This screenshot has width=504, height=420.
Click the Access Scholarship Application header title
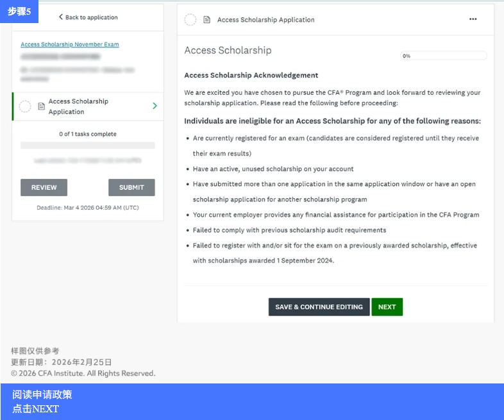click(265, 20)
